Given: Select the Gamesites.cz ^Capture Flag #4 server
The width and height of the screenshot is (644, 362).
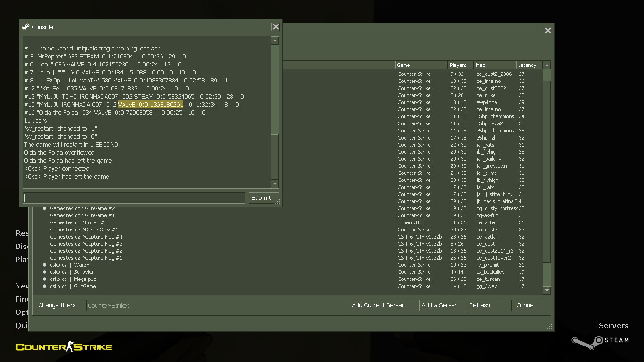Looking at the screenshot, I should [x=287, y=237].
